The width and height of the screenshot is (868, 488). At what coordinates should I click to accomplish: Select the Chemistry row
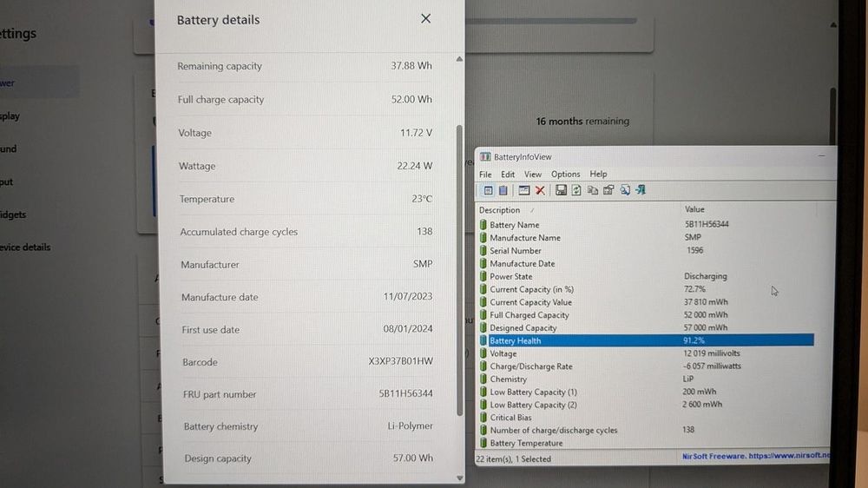tap(646, 379)
